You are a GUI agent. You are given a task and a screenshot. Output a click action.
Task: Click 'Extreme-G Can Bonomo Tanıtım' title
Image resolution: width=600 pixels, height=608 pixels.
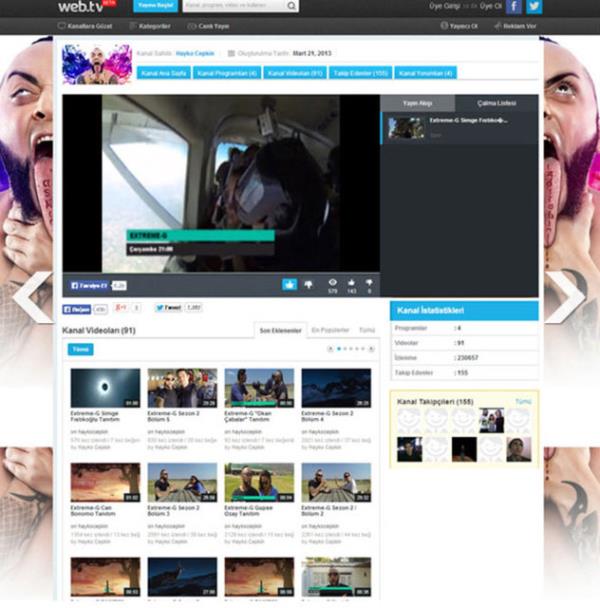(93, 511)
